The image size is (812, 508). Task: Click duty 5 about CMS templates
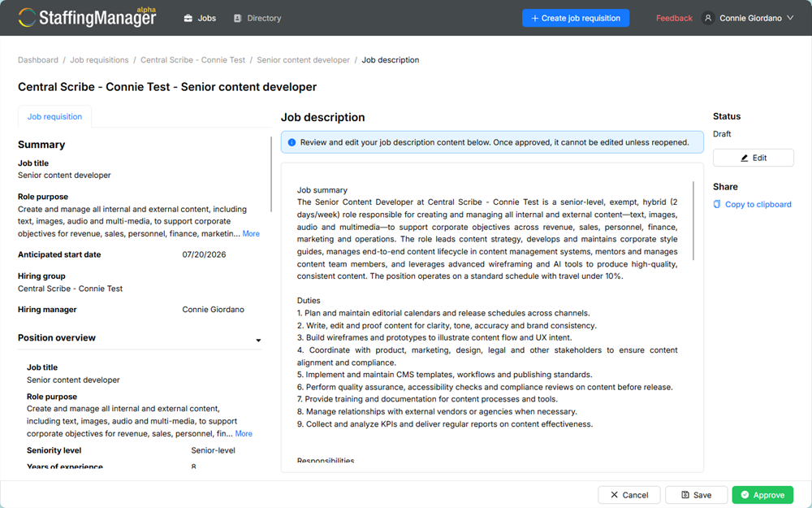(444, 375)
